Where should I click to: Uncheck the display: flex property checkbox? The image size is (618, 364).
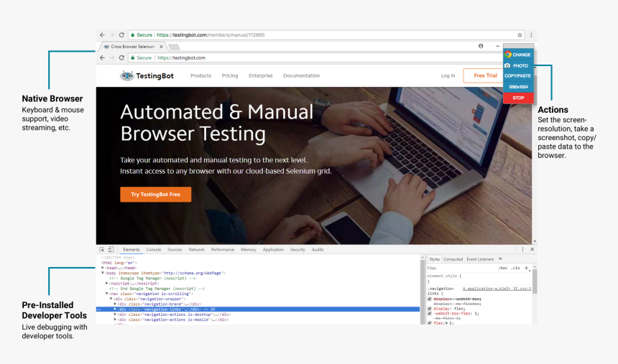click(430, 309)
